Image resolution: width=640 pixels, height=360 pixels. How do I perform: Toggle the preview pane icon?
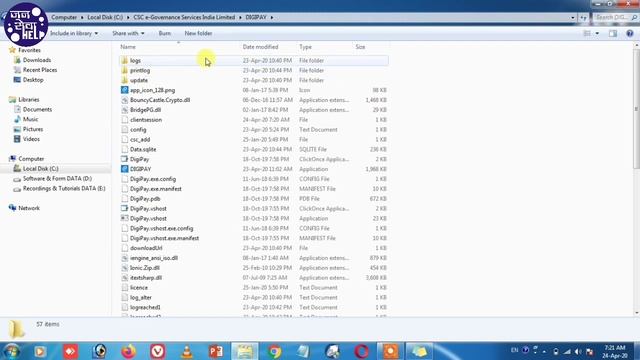coord(613,33)
